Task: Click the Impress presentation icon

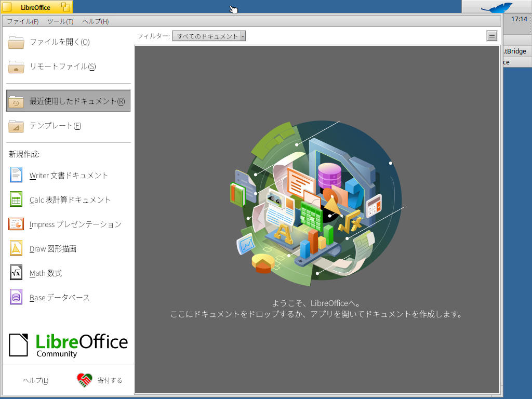Action: [16, 224]
